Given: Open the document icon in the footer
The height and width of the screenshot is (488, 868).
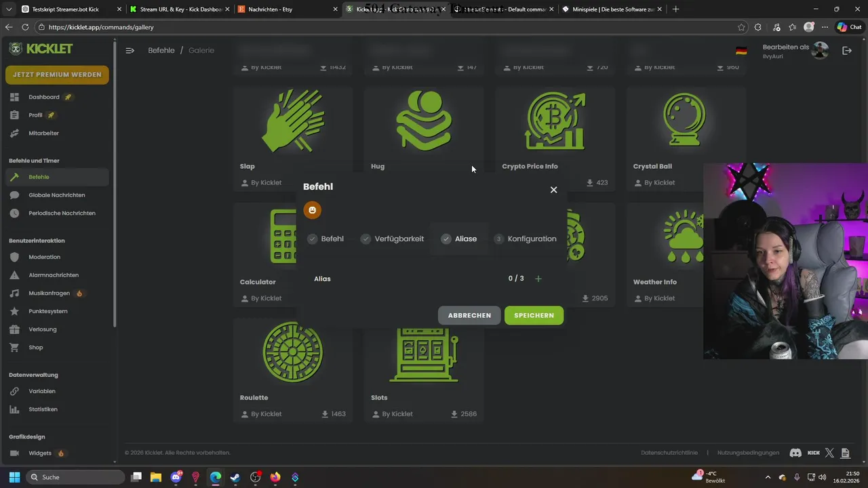Looking at the screenshot, I should (845, 453).
